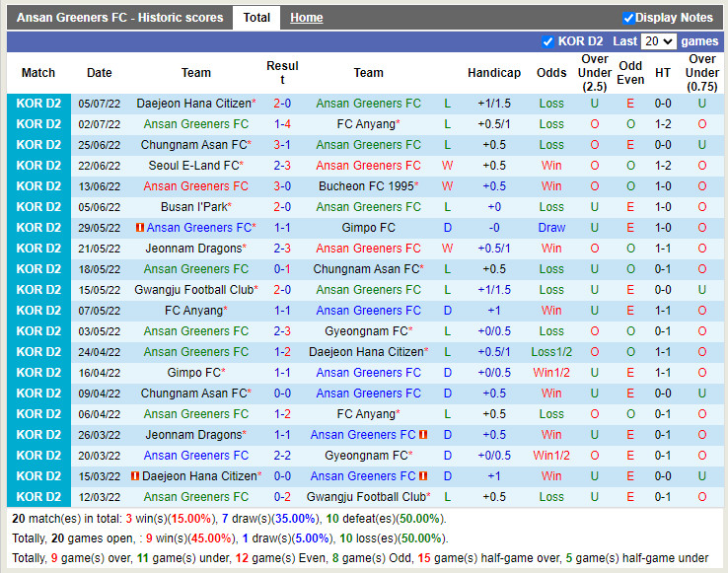The image size is (728, 573).
Task: Open the Last 20 games dropdown
Action: (x=658, y=41)
